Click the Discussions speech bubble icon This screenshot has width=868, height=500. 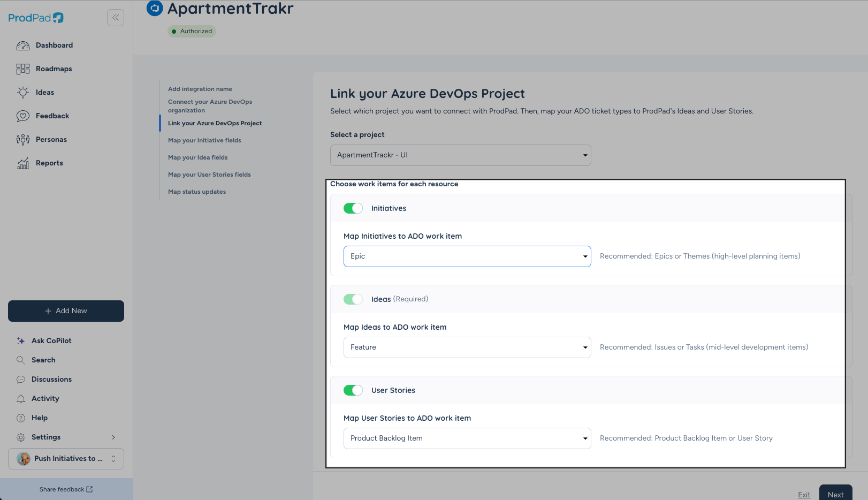21,380
